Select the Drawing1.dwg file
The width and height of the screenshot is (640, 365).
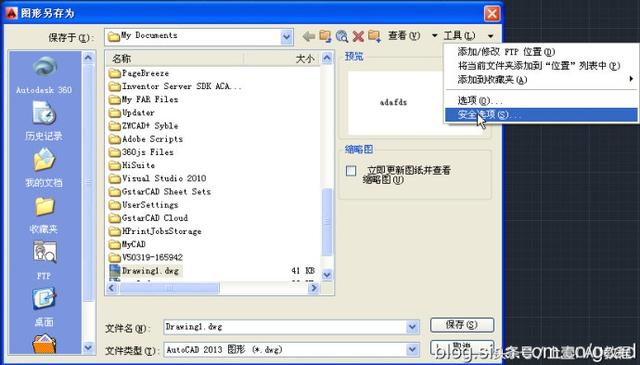146,270
